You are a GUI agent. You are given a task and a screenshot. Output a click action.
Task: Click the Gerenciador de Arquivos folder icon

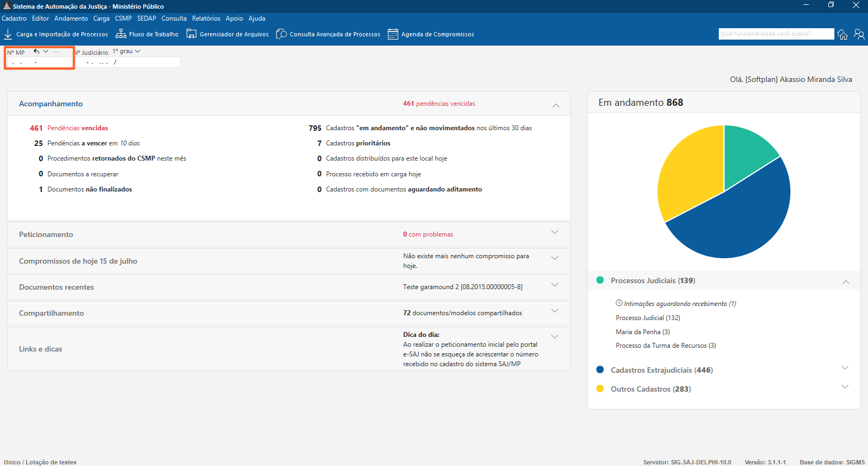coord(192,34)
